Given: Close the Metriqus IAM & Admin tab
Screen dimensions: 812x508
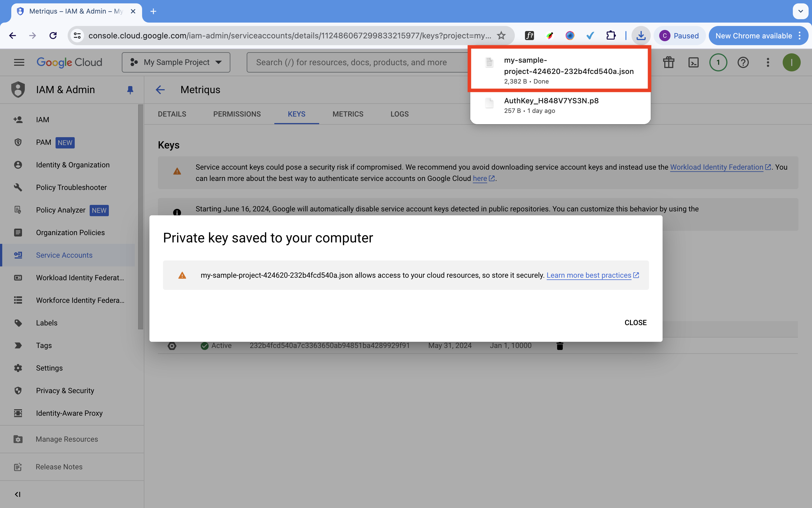Looking at the screenshot, I should coord(133,11).
